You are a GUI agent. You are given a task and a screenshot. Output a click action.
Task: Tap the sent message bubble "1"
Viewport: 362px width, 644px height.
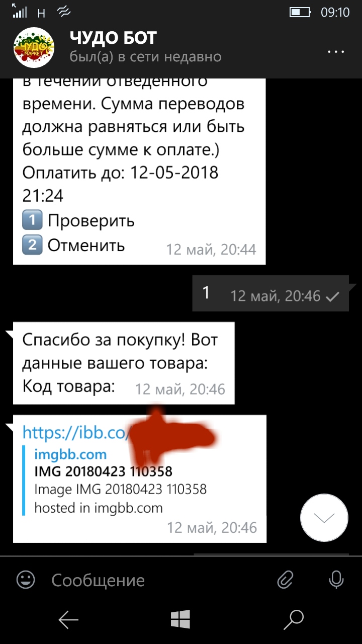pos(270,293)
